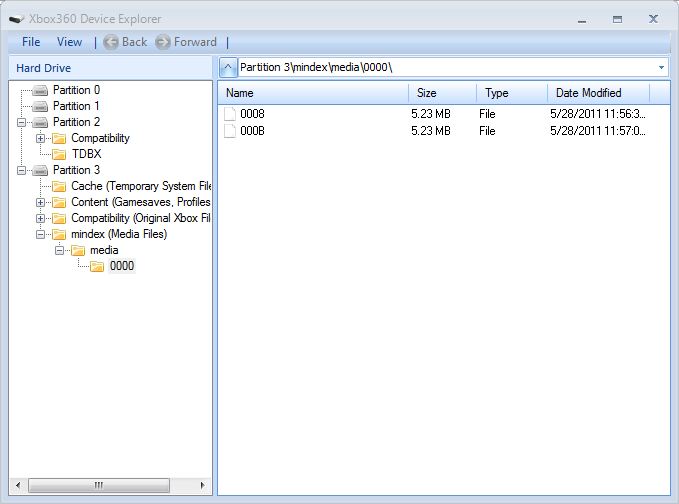Minimize the Device Explorer window

point(582,20)
